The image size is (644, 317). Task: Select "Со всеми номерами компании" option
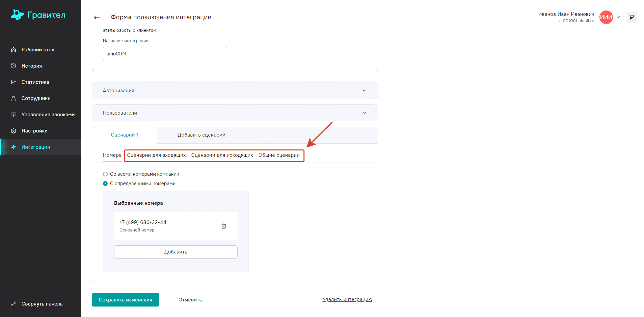pos(105,174)
